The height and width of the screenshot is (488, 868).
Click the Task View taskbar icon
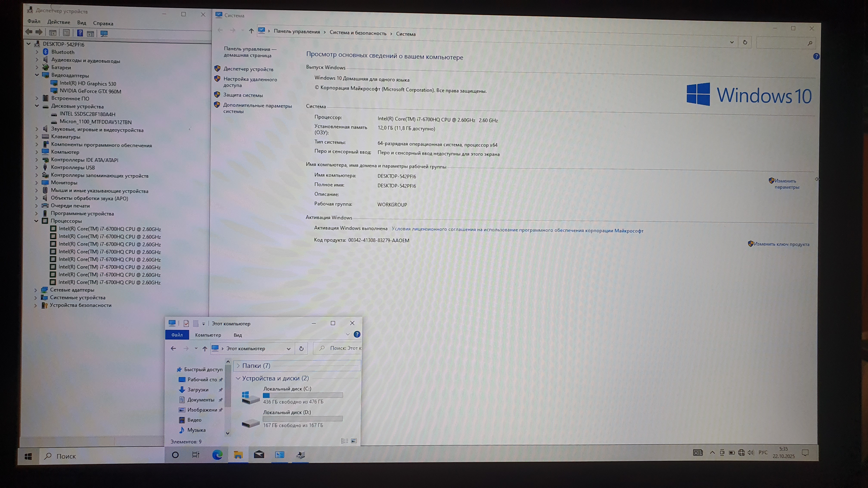[x=196, y=455]
